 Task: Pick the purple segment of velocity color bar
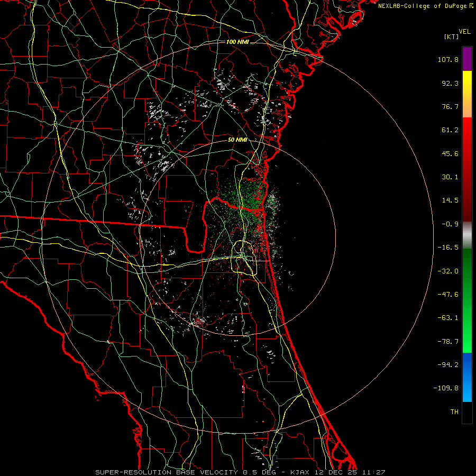click(x=467, y=59)
